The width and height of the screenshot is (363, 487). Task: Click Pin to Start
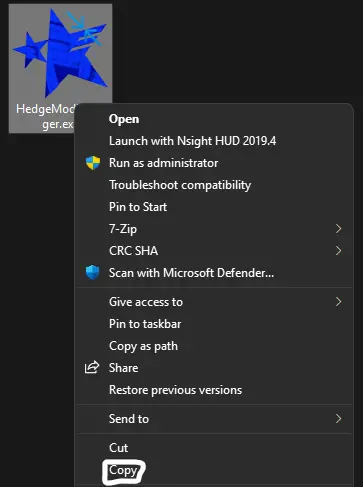pos(214,207)
